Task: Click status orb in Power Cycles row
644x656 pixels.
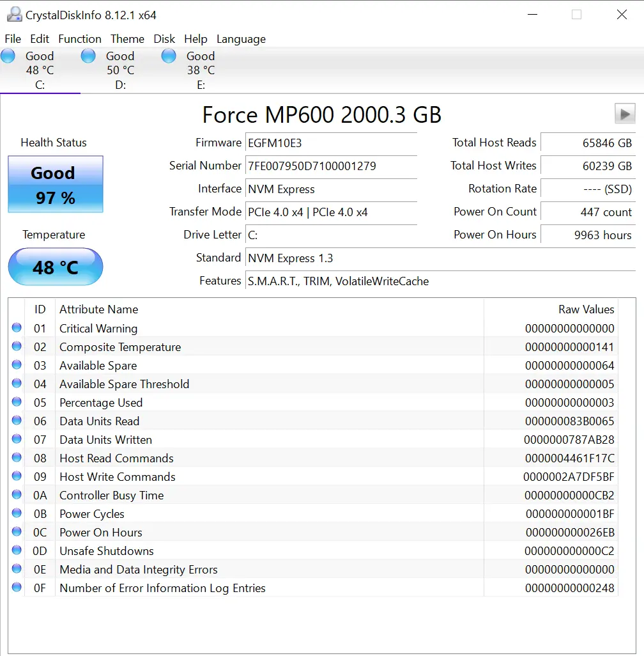Action: pos(17,513)
